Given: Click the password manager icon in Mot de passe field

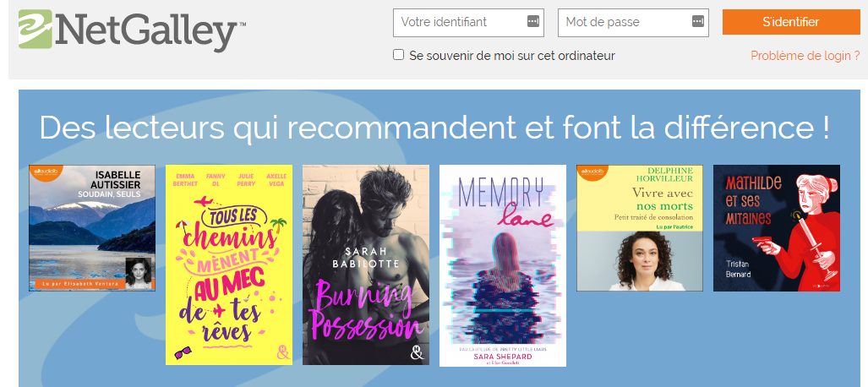Looking at the screenshot, I should point(697,22).
